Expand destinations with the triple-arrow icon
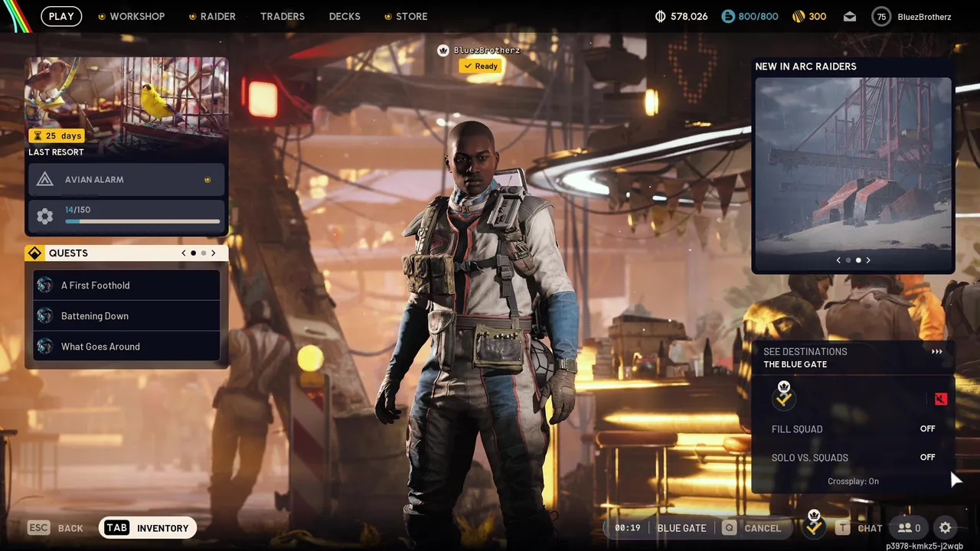The height and width of the screenshot is (551, 980). (936, 352)
